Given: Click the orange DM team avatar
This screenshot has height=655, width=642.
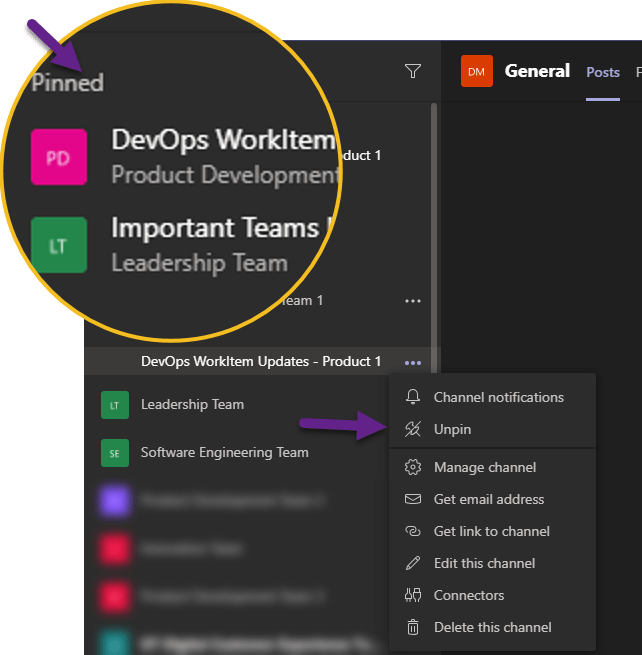Looking at the screenshot, I should [x=476, y=71].
